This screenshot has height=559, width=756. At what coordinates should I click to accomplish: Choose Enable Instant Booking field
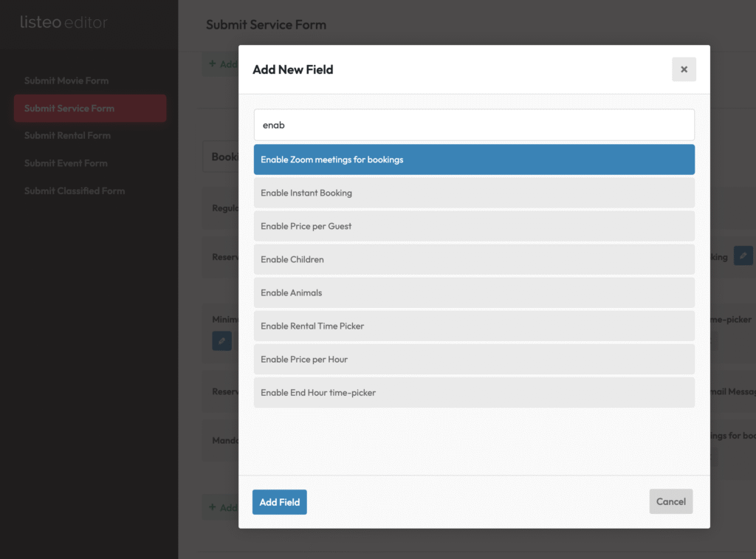click(x=474, y=193)
